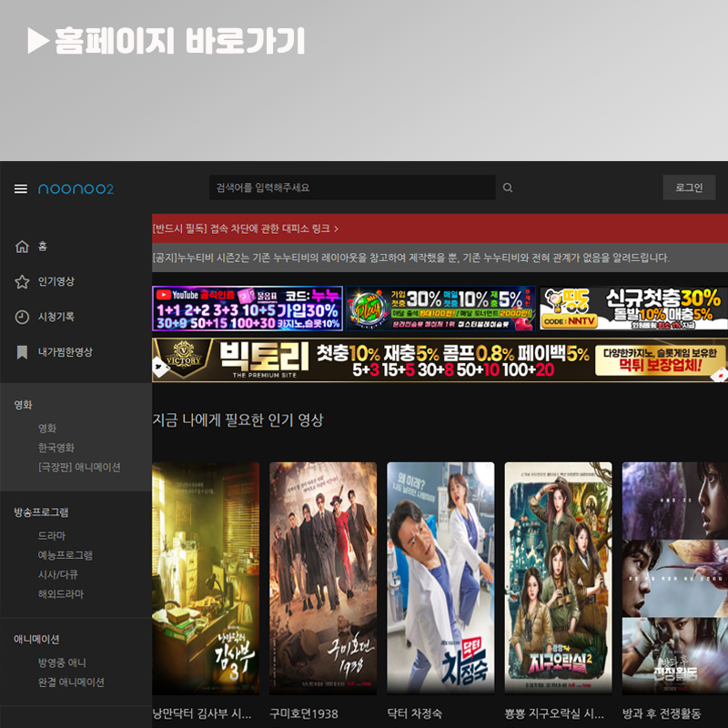728x728 pixels.
Task: Open the 해외드라마 category
Action: click(x=60, y=594)
